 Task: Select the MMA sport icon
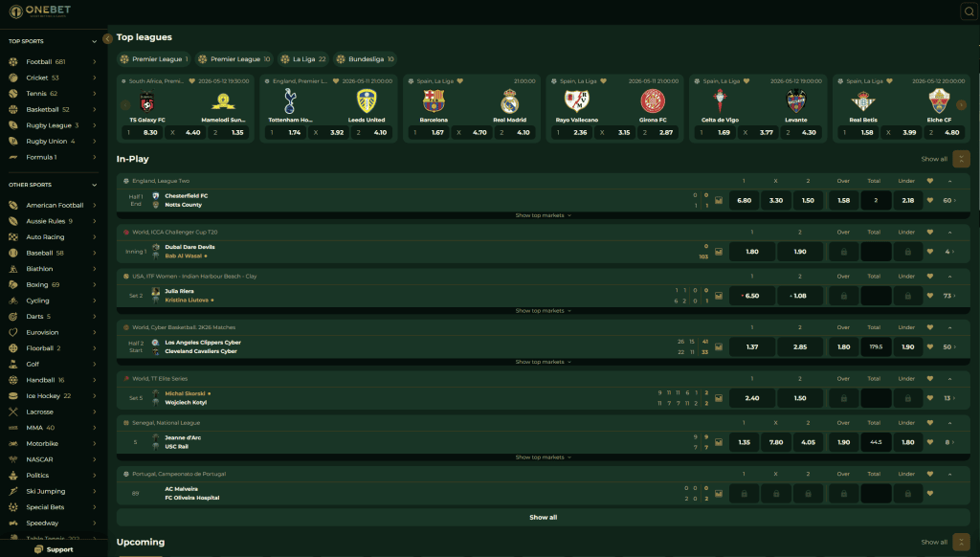click(13, 428)
